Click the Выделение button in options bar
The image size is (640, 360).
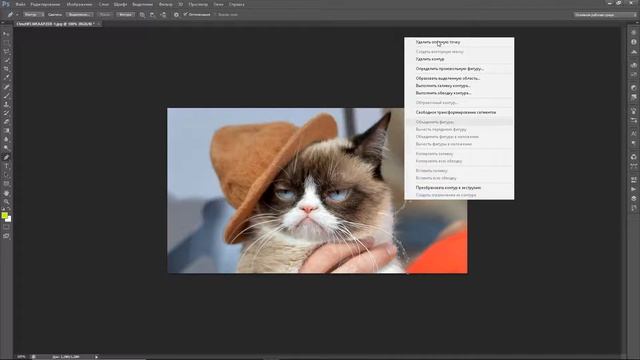pos(79,14)
